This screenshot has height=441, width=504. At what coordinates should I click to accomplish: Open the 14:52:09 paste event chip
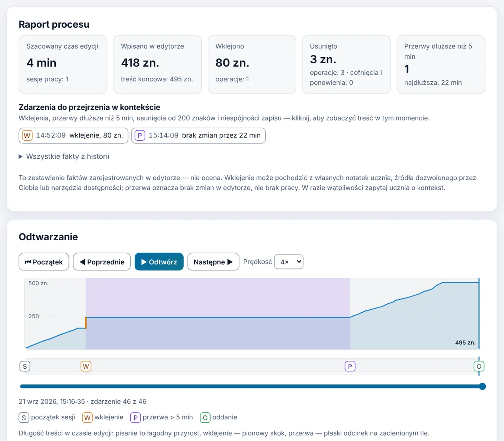coord(73,136)
